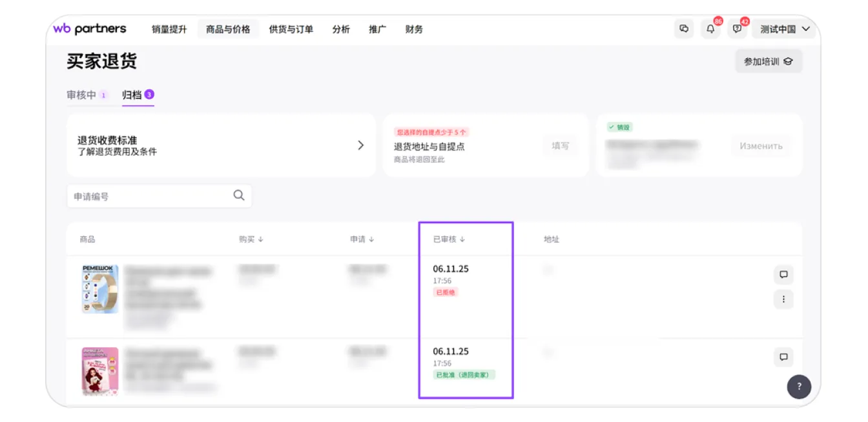Click the wb partners logo
868x422 pixels.
[x=90, y=29]
